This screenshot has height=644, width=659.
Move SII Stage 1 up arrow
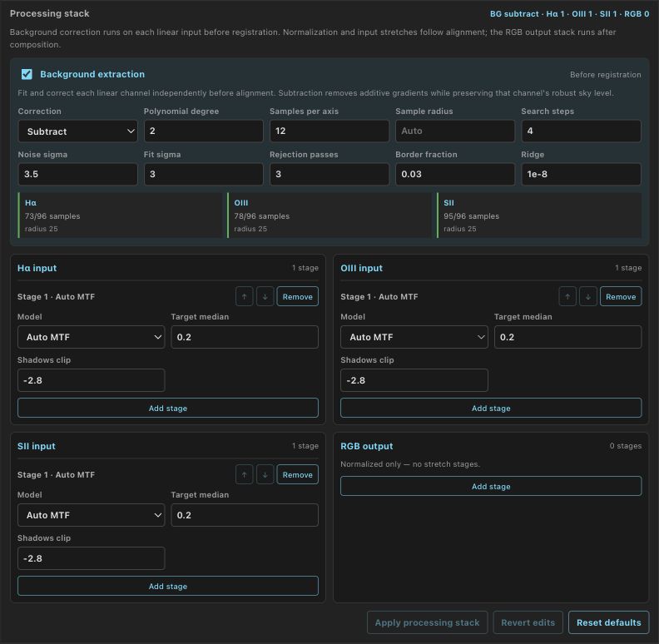[x=244, y=474]
